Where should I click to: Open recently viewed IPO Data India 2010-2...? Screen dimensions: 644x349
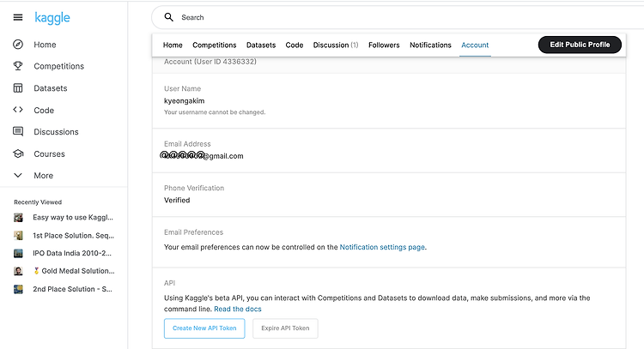coord(72,254)
